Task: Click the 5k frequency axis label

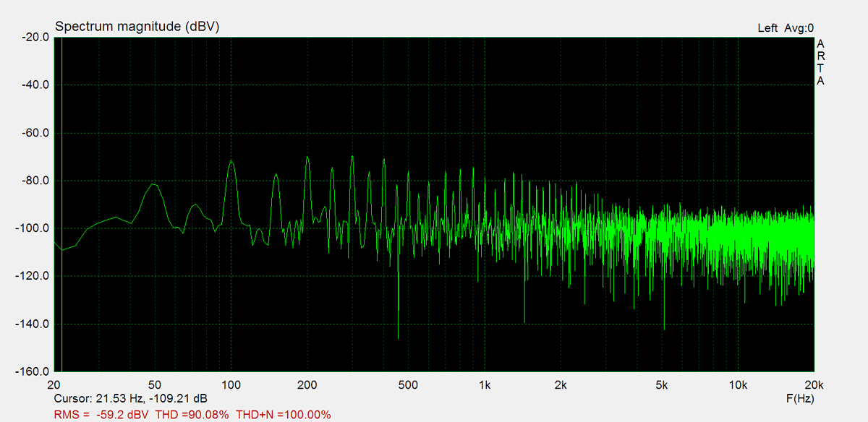Action: [x=662, y=384]
